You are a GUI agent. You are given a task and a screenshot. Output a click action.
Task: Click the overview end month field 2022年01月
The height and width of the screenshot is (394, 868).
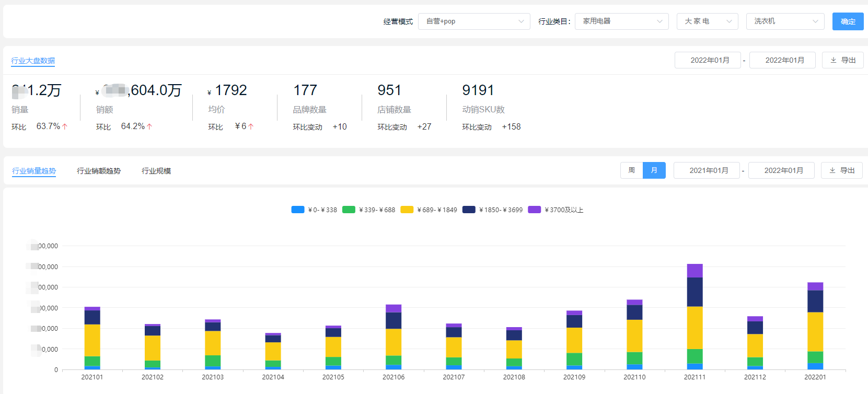[x=782, y=60]
